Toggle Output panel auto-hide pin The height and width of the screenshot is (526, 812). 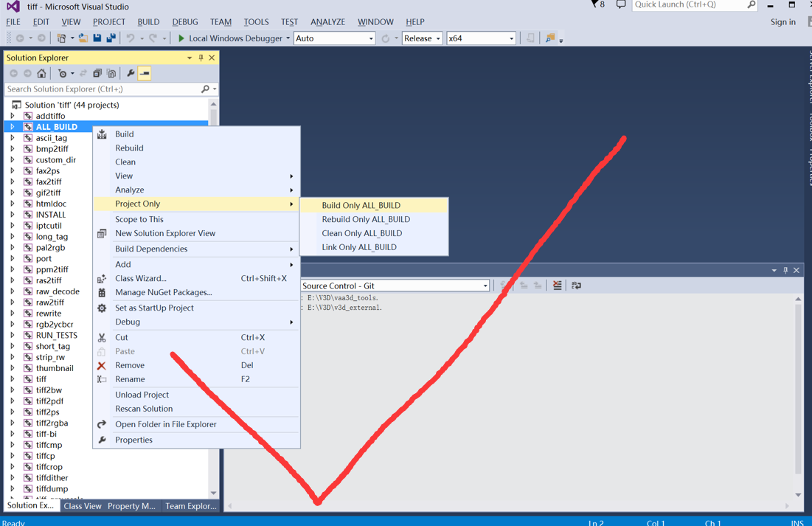point(785,270)
